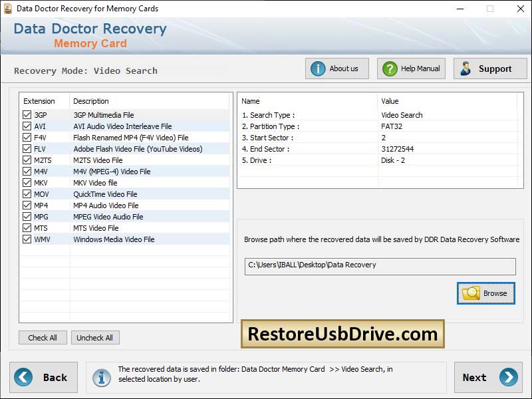Image resolution: width=532 pixels, height=399 pixels.
Task: Click the Browse magnifier icon
Action: 469,293
